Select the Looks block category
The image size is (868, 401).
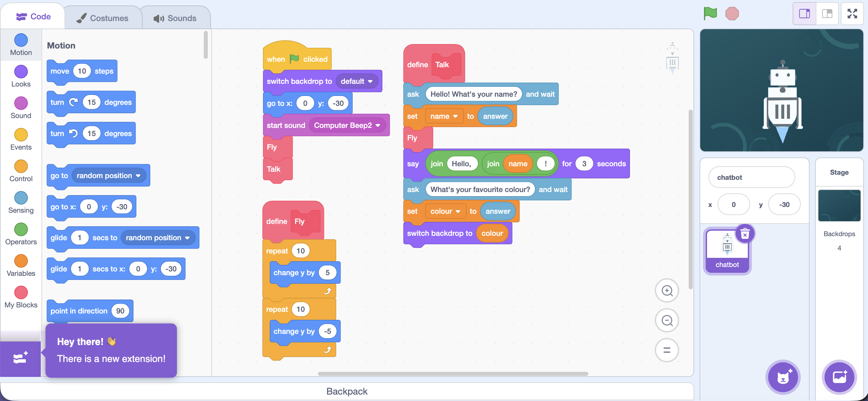point(21,76)
